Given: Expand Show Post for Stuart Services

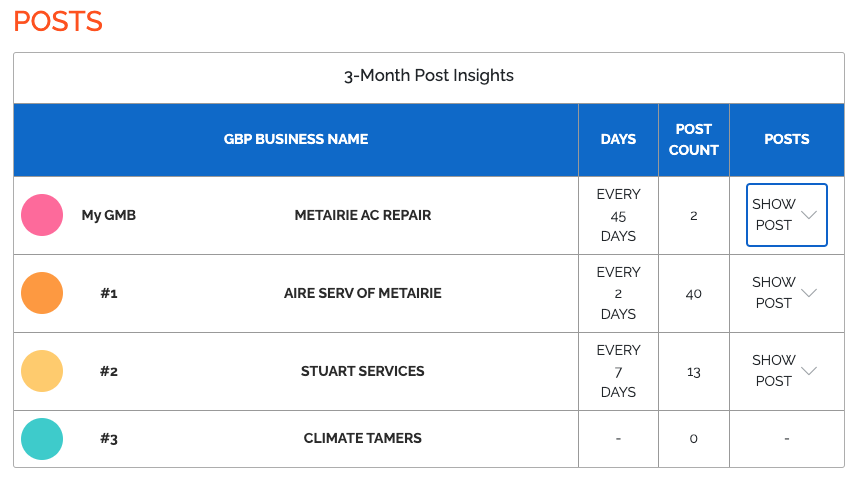Looking at the screenshot, I should pyautogui.click(x=786, y=371).
